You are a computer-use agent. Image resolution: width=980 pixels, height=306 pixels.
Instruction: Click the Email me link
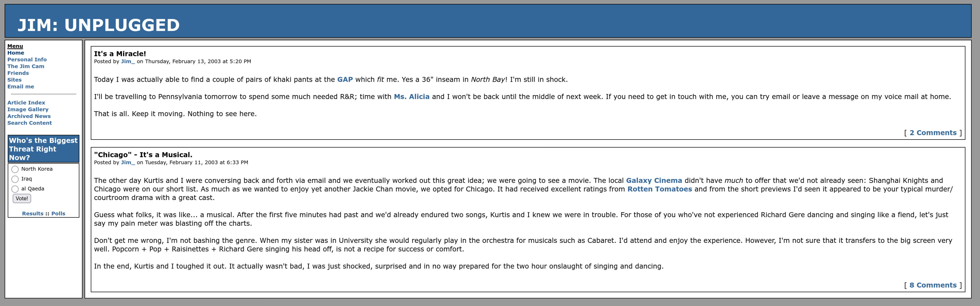coord(20,87)
